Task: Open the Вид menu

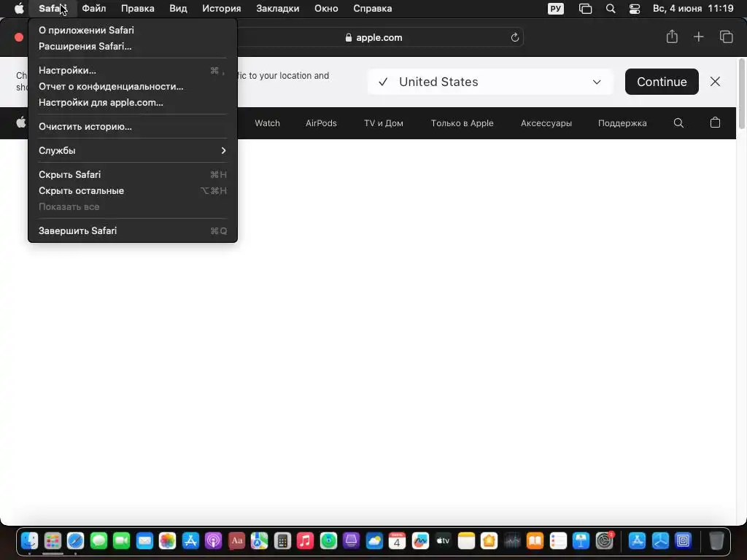Action: 178,9
